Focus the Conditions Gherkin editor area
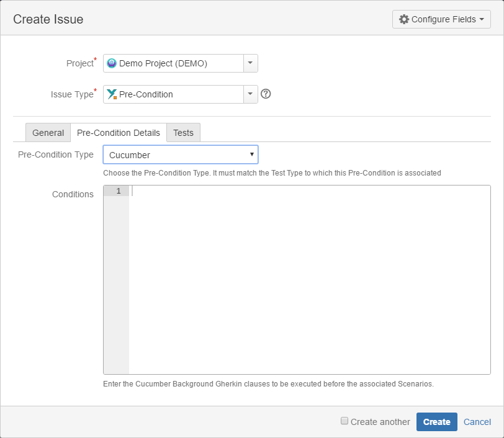The width and height of the screenshot is (504, 438). pos(310,280)
